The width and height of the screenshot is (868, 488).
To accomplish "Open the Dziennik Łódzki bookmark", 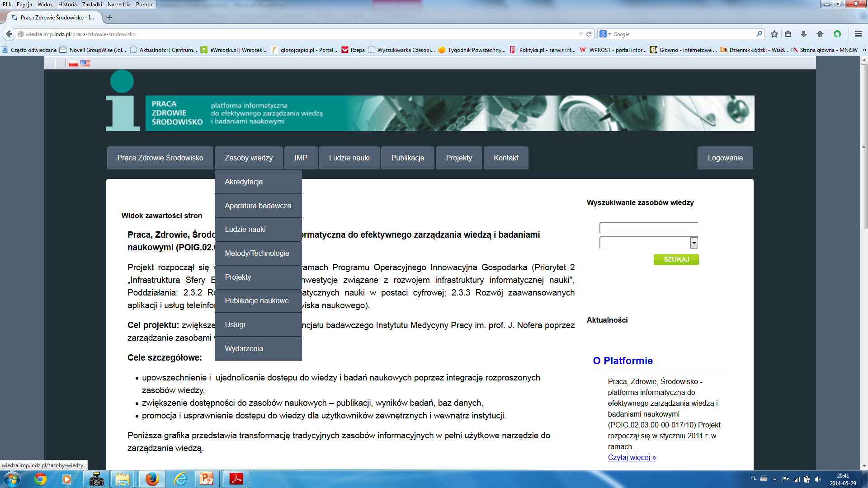I will 754,50.
